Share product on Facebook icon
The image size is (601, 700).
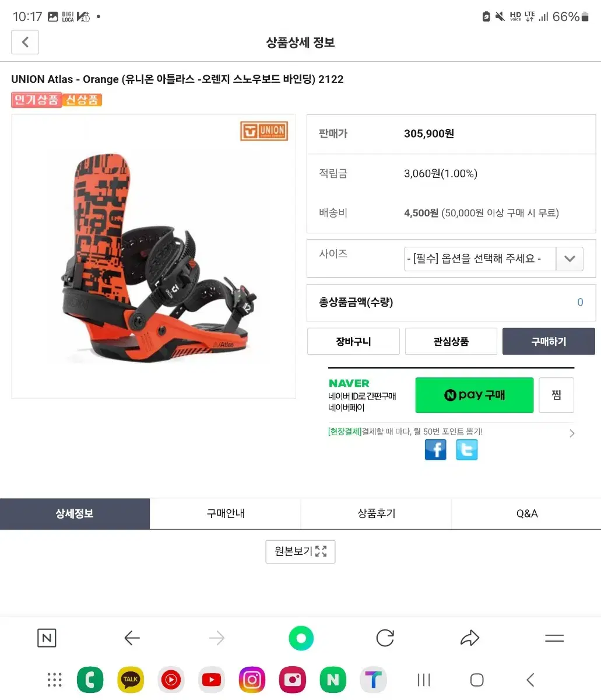(435, 450)
